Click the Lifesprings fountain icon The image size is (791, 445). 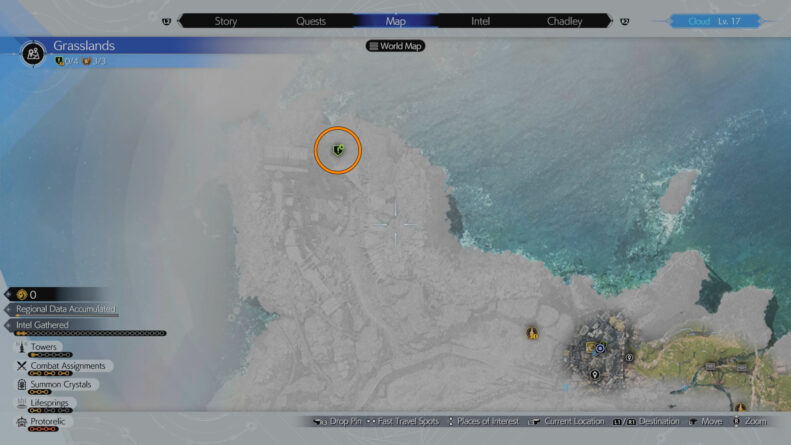[21, 403]
